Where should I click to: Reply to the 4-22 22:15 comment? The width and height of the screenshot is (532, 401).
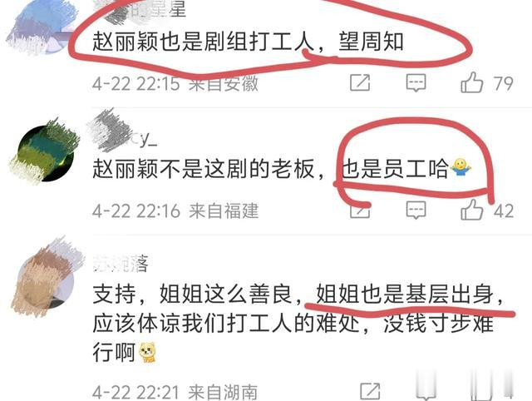click(416, 82)
